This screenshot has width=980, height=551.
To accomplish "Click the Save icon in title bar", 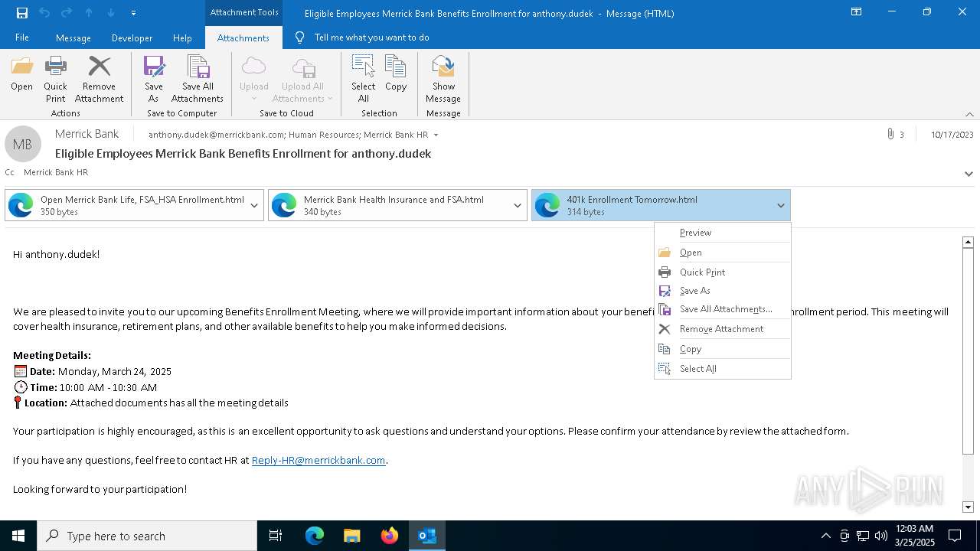I will [21, 13].
